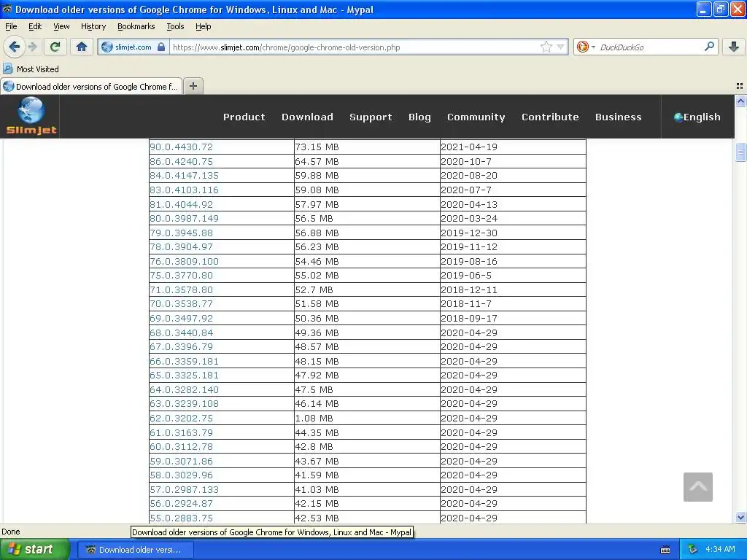Download Chrome version 62.0.3202.75
Screen dimensions: 747x560
point(181,418)
